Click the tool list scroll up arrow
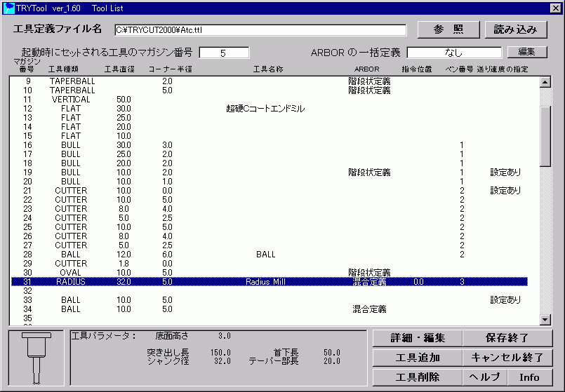 click(x=545, y=82)
